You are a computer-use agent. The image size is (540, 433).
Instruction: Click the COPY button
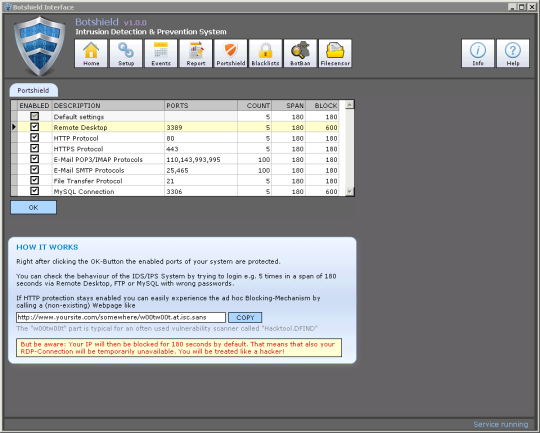coord(245,317)
